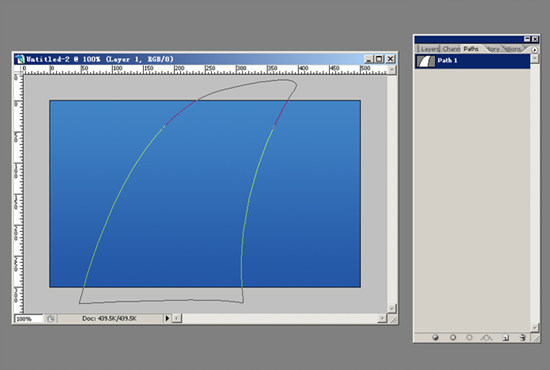This screenshot has width=550, height=370.
Task: Click the Photoshop document icon in title bar
Action: pyautogui.click(x=20, y=59)
